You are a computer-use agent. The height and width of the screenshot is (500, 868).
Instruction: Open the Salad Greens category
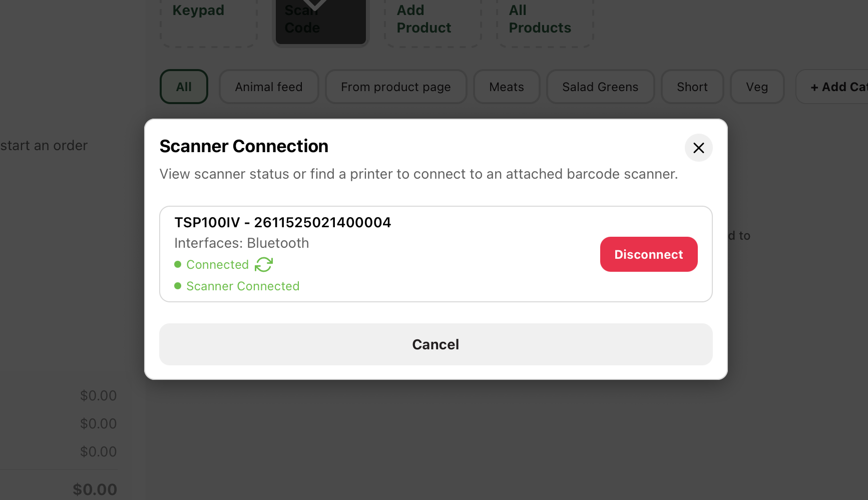point(600,87)
